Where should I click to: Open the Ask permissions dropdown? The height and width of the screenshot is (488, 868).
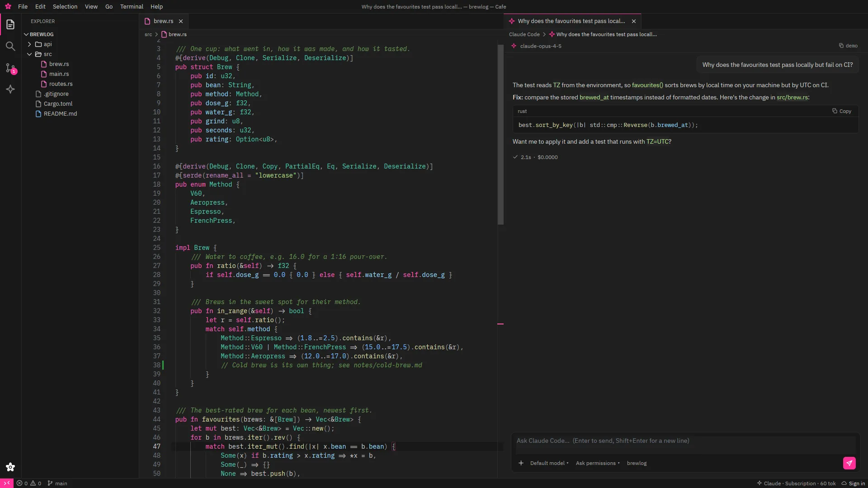[598, 463]
